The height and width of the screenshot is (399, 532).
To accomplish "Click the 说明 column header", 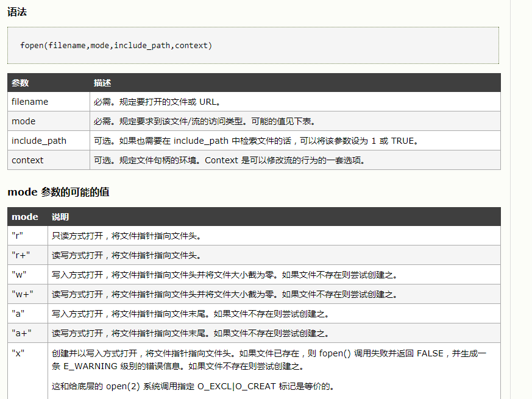I will (x=60, y=217).
